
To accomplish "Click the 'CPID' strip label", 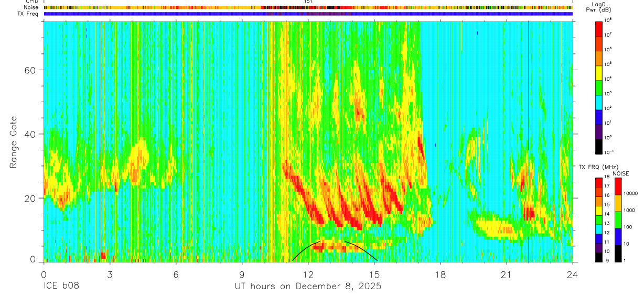I will point(31,2).
